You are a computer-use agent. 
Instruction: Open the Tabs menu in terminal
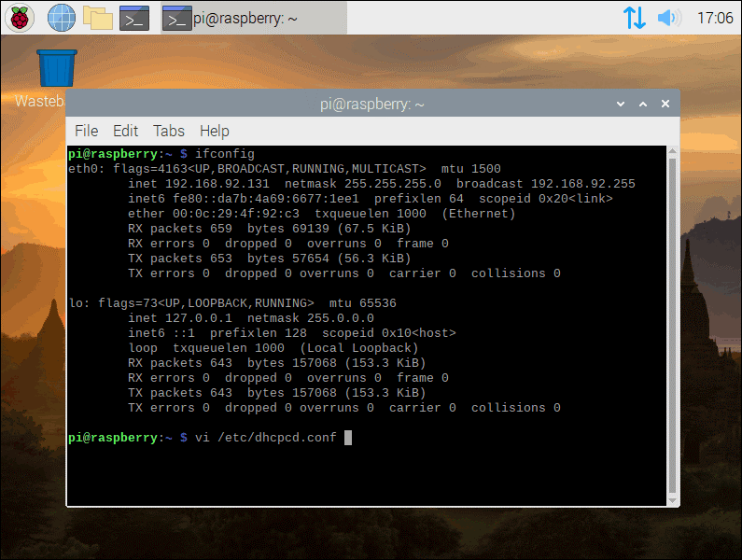[168, 131]
